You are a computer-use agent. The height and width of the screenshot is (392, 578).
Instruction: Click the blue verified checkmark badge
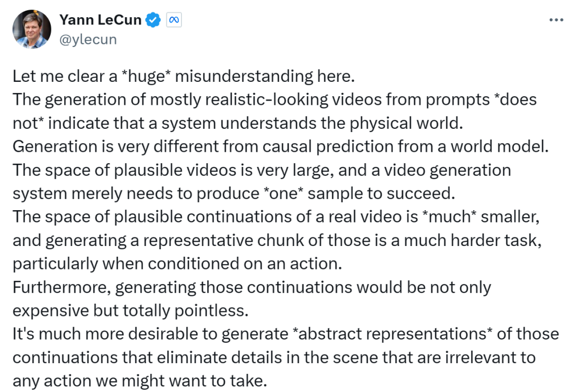tap(154, 20)
